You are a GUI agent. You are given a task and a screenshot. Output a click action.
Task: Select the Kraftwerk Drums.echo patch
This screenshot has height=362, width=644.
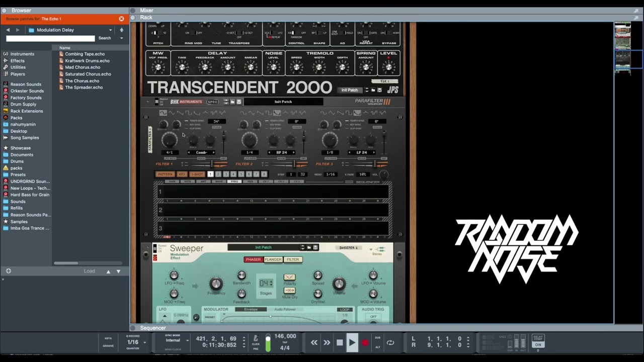(87, 60)
